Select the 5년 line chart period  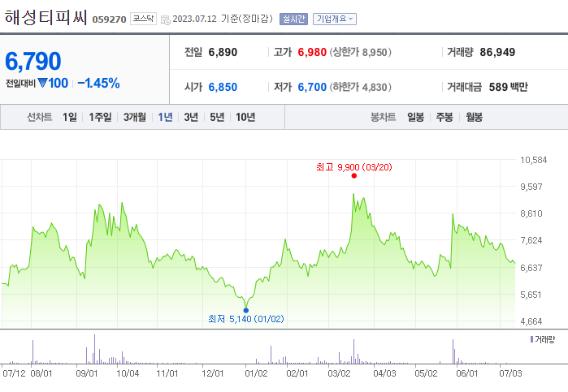[217, 117]
